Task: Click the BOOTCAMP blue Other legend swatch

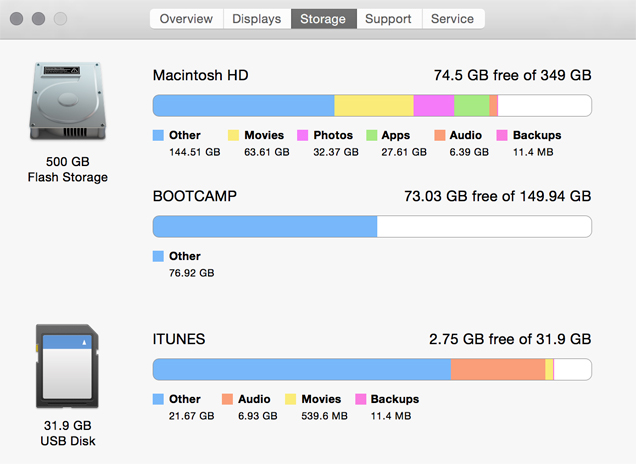Action: click(x=158, y=256)
